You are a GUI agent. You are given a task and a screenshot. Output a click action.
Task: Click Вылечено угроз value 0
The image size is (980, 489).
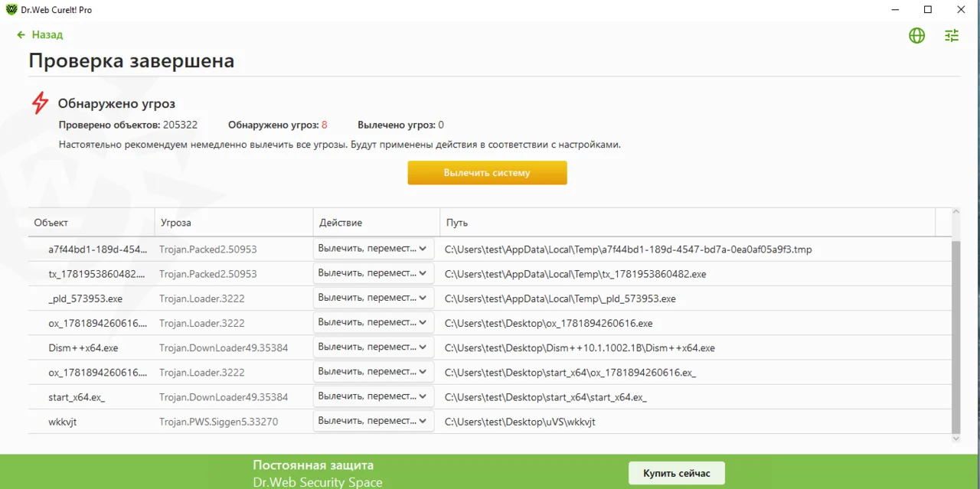coord(441,125)
